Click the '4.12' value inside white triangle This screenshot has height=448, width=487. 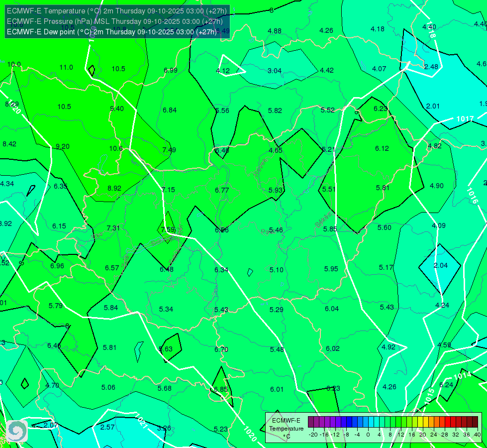tap(223, 71)
